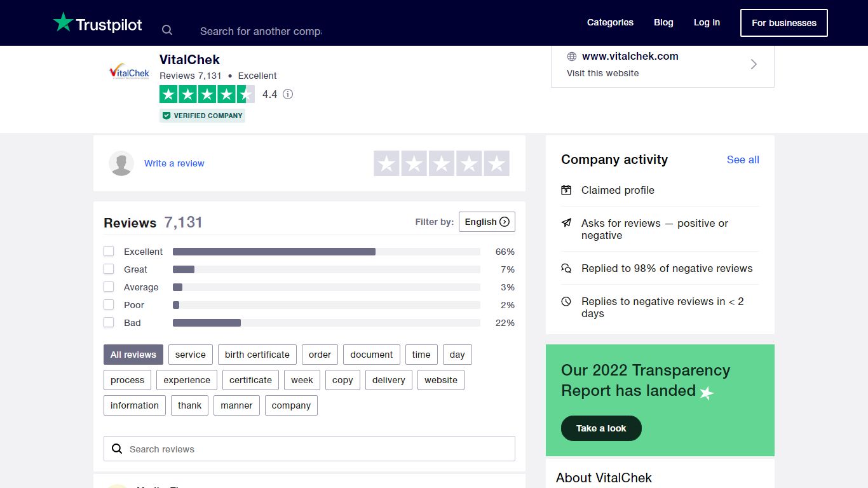Open the English language filter dropdown
This screenshot has height=488, width=868.
(487, 222)
